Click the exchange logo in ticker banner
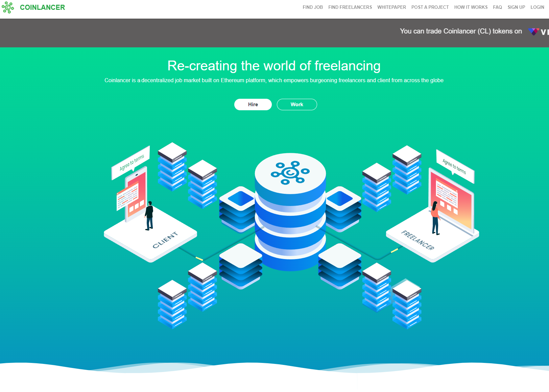The image size is (549, 392). click(x=539, y=32)
